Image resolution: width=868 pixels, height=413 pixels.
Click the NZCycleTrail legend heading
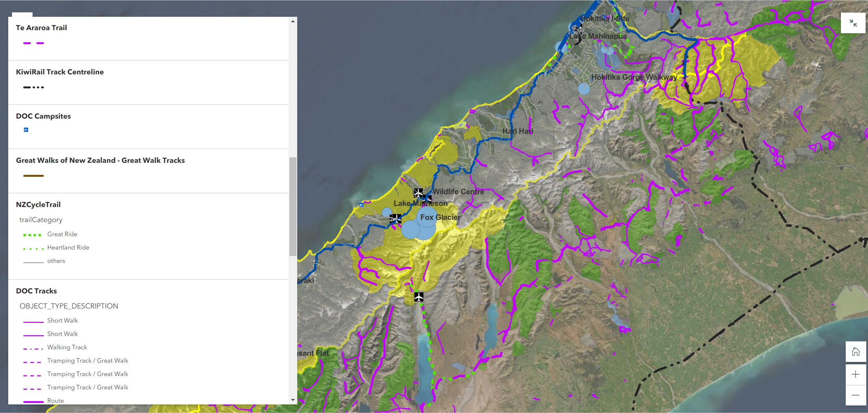[38, 205]
